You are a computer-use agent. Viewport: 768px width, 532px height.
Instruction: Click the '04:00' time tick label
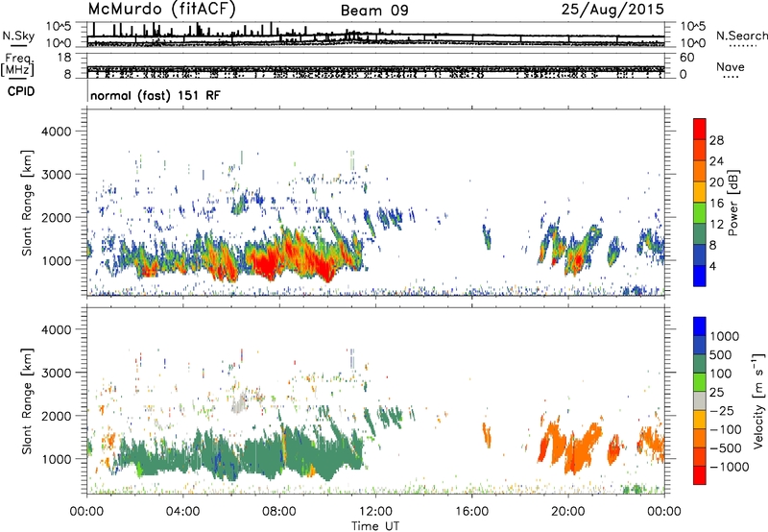pyautogui.click(x=182, y=512)
